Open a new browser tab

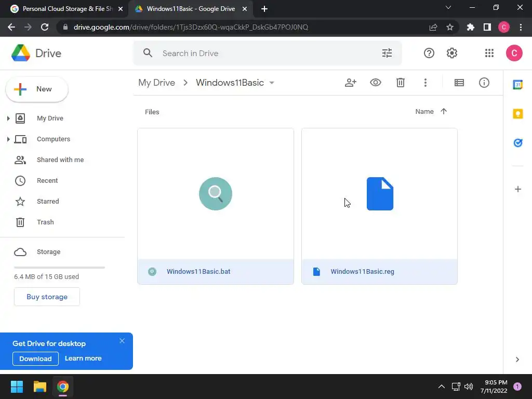click(x=264, y=9)
